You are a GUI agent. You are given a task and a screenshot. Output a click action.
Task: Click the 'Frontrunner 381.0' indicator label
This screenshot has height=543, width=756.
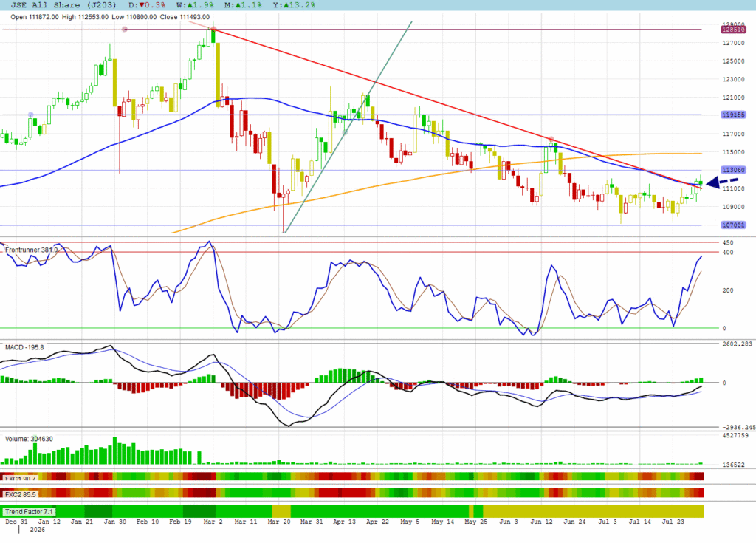(x=31, y=250)
